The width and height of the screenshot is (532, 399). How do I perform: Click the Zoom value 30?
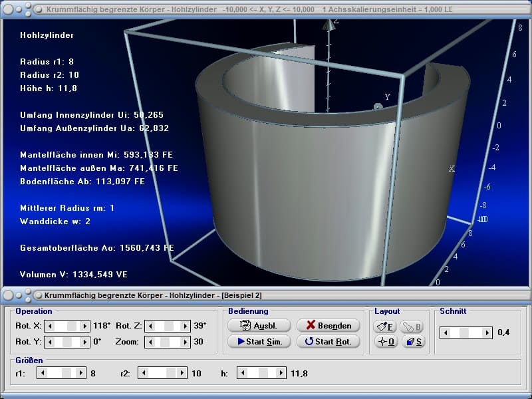pos(198,341)
